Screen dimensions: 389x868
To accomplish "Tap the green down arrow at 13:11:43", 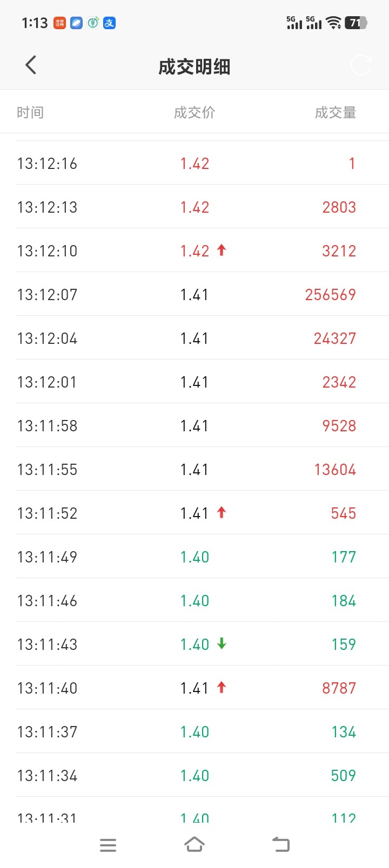I will (222, 643).
